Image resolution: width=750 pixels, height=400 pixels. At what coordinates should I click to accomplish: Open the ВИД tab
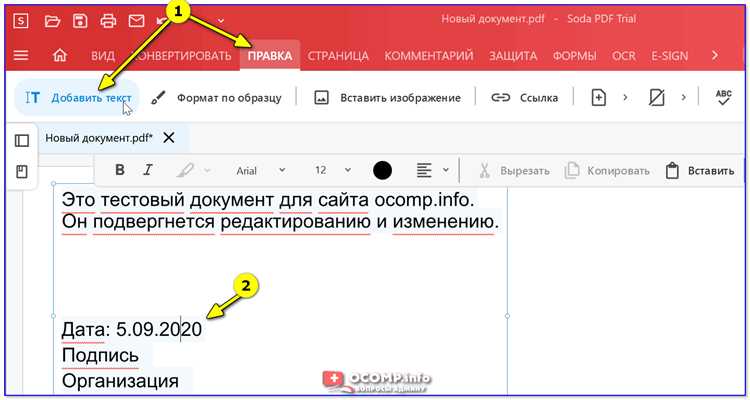pos(103,56)
